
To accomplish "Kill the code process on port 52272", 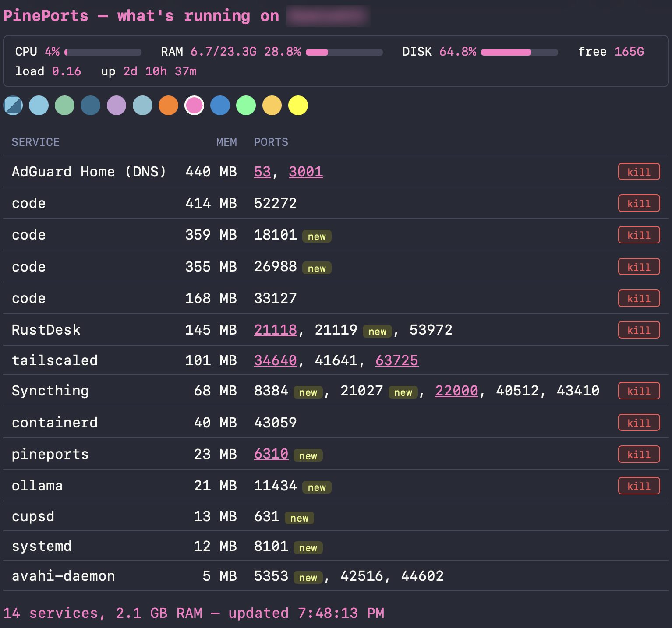I will [639, 203].
